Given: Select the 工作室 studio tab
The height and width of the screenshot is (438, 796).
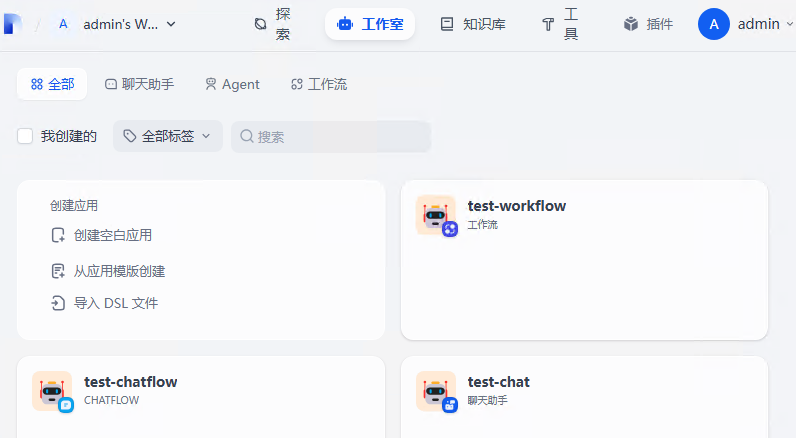Looking at the screenshot, I should [370, 24].
